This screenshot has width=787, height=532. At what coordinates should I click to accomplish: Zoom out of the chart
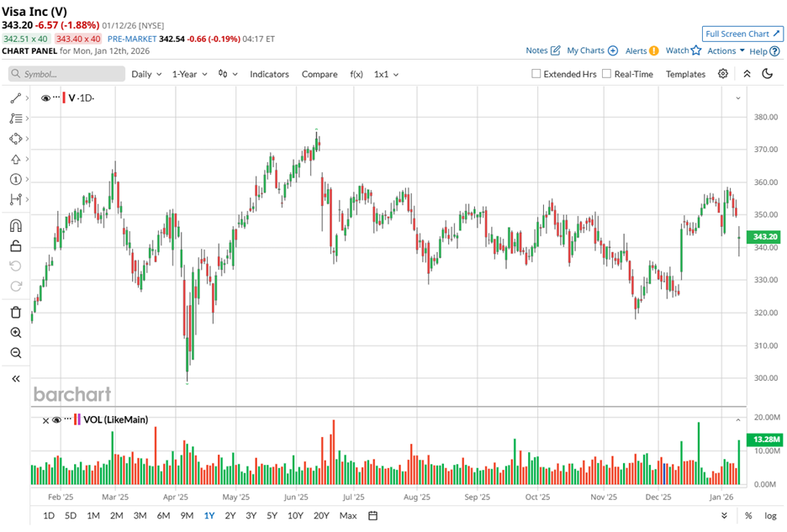tap(16, 353)
